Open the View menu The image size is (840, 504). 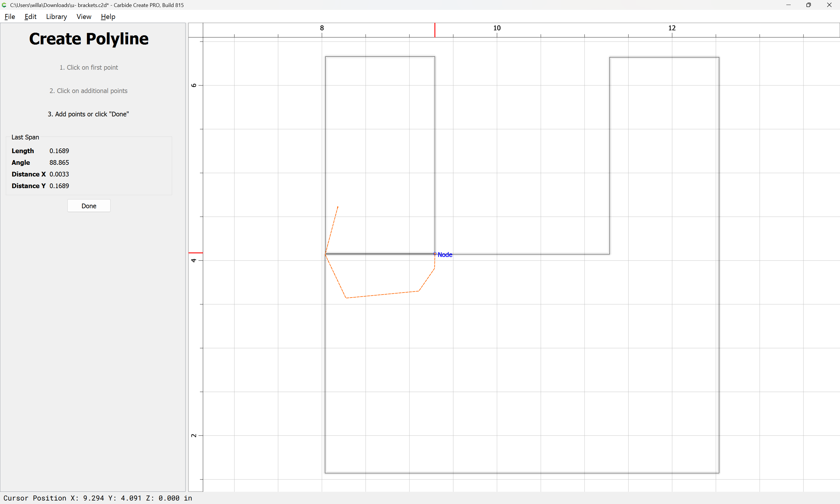pos(84,17)
